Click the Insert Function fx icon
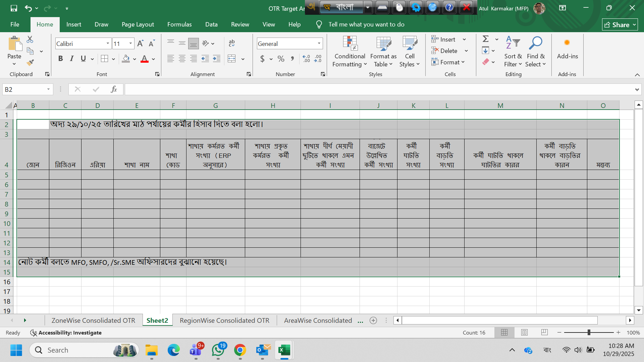This screenshot has height=362, width=644. click(114, 89)
